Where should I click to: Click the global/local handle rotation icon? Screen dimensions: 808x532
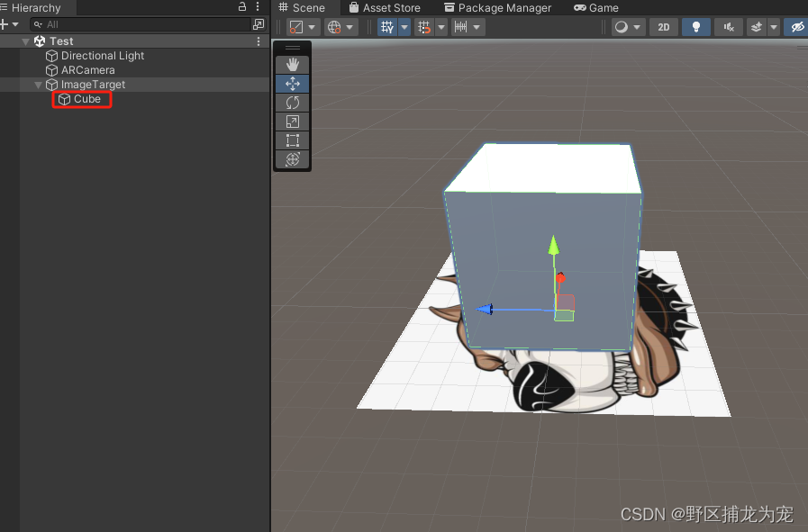click(x=334, y=27)
